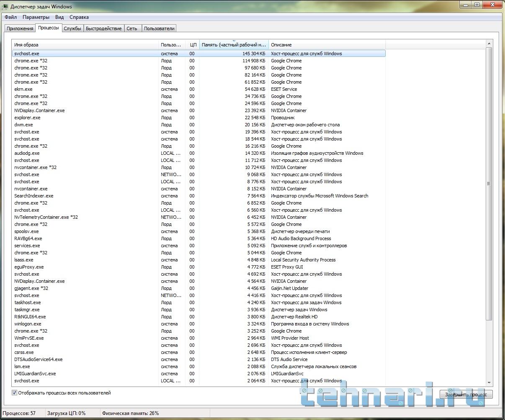This screenshot has height=420, width=505.
Task: Click the Завершить процесс button
Action: point(466,394)
